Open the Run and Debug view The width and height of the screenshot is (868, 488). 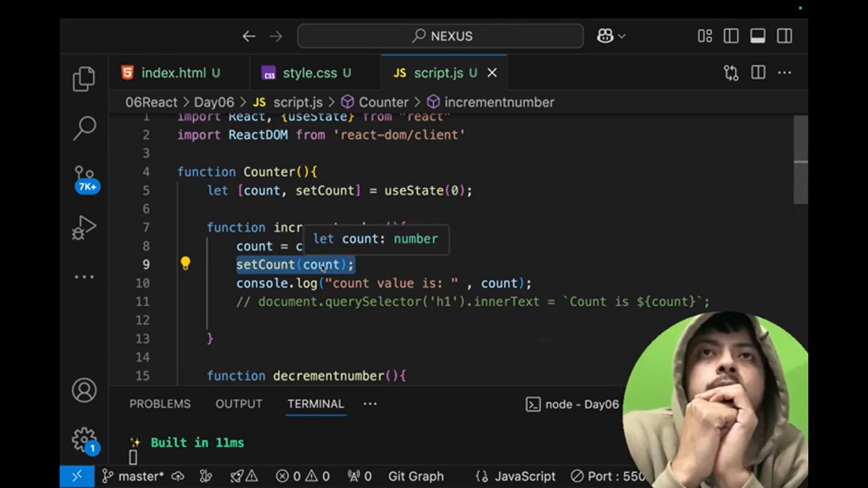pyautogui.click(x=84, y=228)
